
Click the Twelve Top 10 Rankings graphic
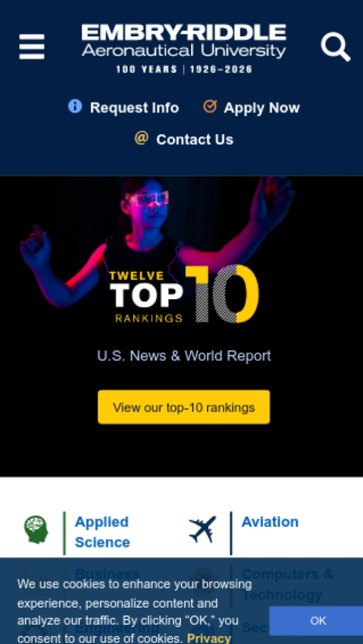185,294
